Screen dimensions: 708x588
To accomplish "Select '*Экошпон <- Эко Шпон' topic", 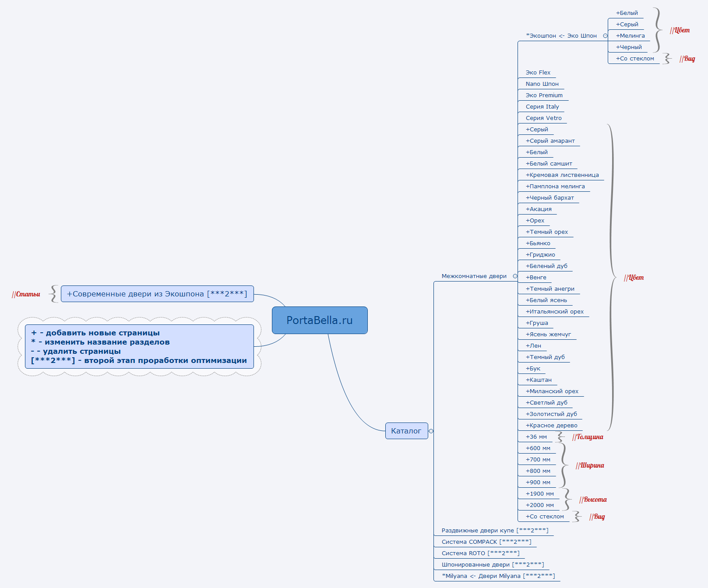I will coord(561,36).
